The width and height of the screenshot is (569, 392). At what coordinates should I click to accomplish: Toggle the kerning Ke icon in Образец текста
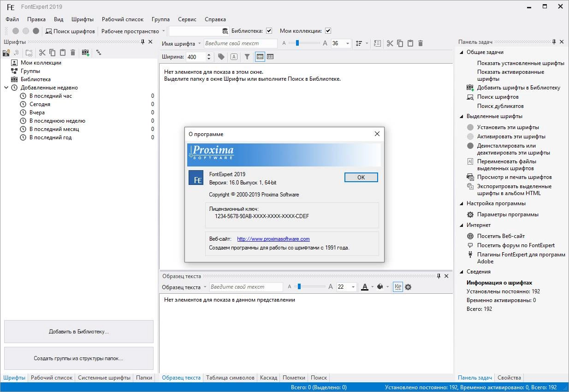[398, 287]
